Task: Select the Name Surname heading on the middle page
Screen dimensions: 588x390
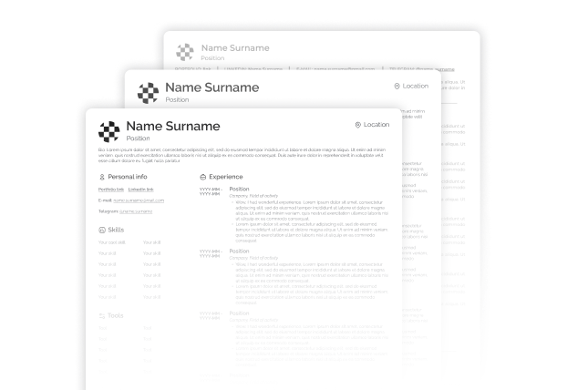Action: (212, 87)
